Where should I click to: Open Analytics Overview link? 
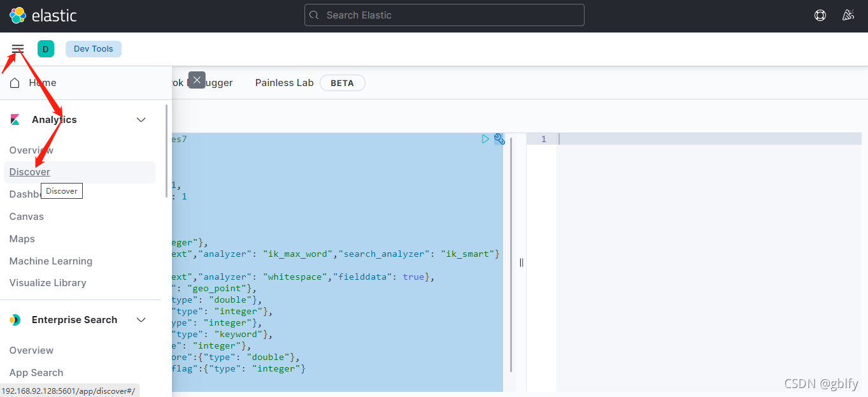pos(31,150)
